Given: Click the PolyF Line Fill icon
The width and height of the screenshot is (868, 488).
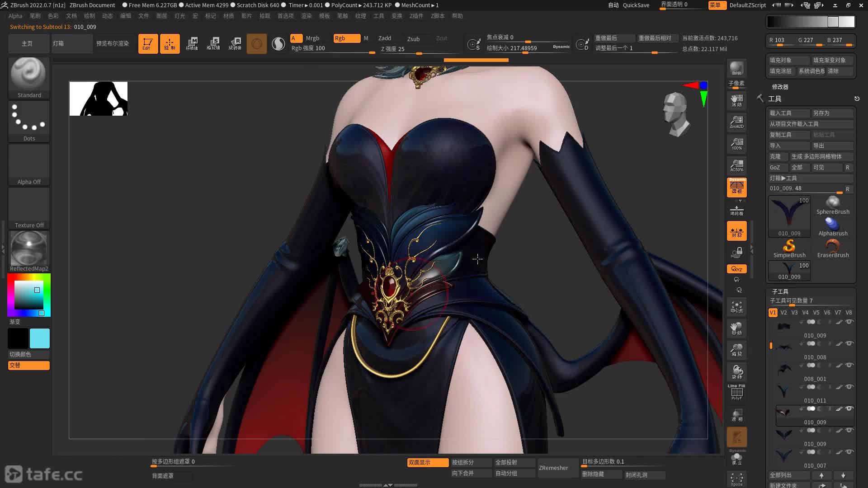Looking at the screenshot, I should [736, 392].
